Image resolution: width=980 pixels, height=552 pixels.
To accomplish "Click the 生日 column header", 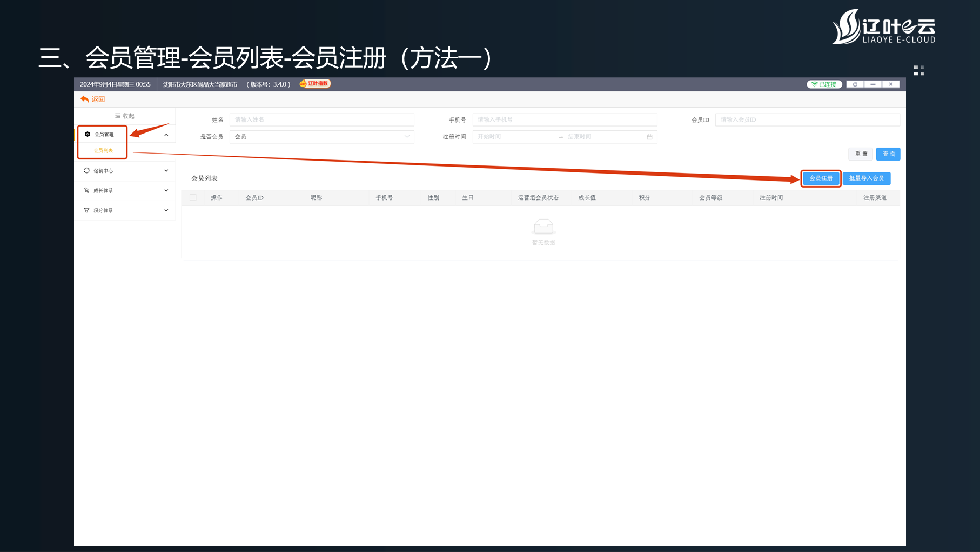I will pyautogui.click(x=468, y=198).
